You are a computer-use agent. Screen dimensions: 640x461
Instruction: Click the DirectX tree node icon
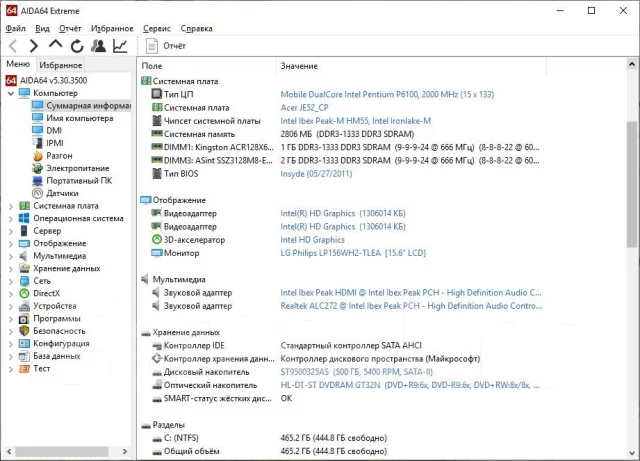pos(24,294)
